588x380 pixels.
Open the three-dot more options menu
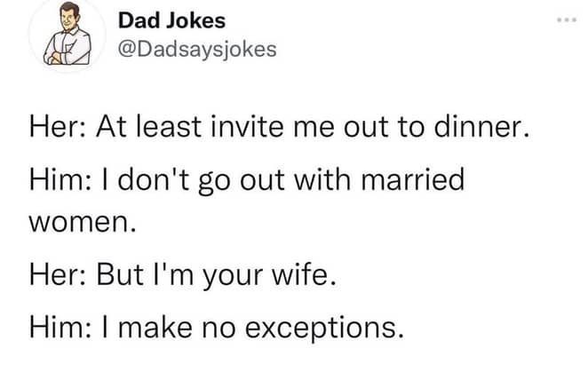(x=567, y=20)
